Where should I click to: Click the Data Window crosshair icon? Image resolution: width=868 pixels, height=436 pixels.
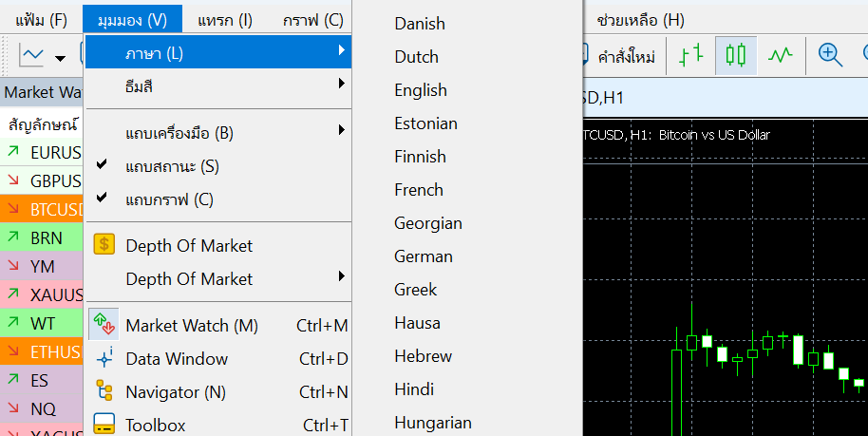tap(104, 358)
